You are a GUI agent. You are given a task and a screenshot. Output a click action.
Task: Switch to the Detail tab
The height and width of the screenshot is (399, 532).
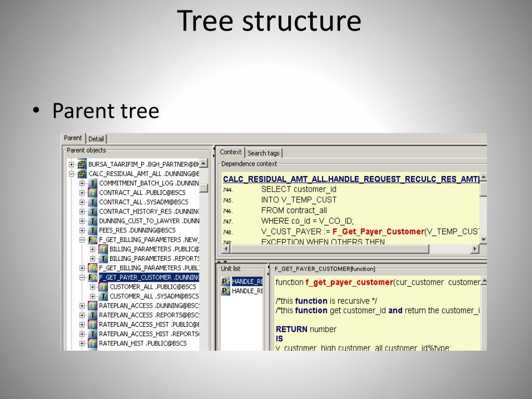click(x=96, y=139)
